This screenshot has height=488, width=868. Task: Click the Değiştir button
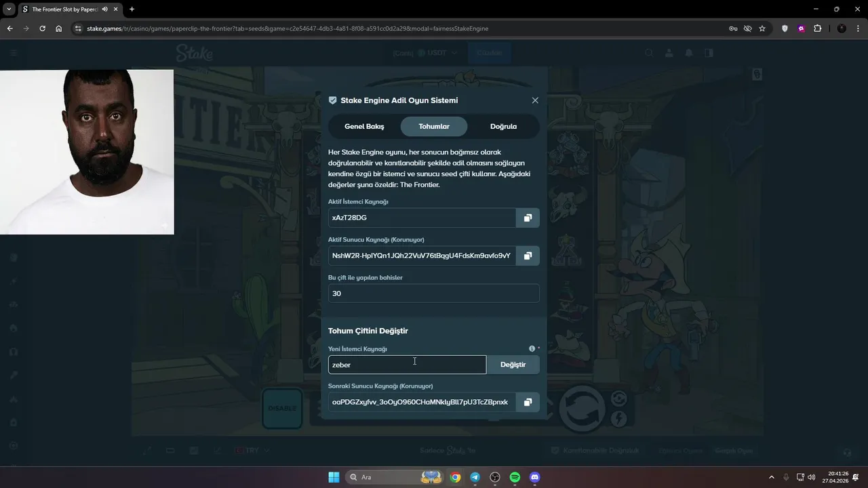(513, 365)
